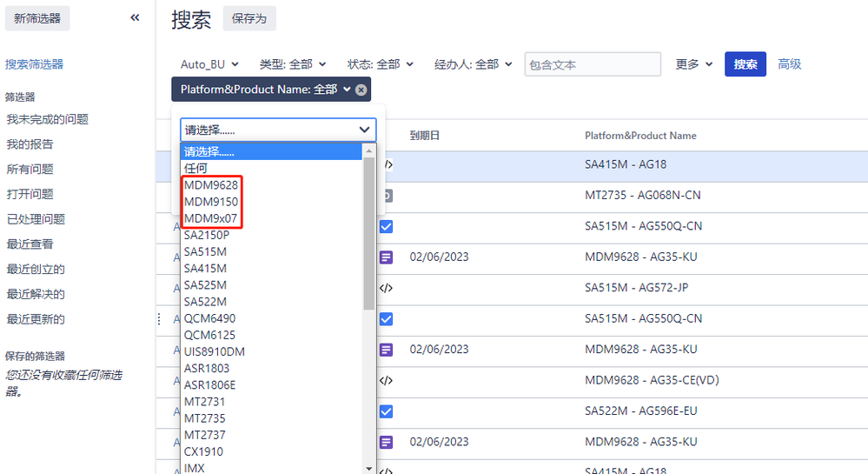Switch to 高级 search mode
The height and width of the screenshot is (474, 868).
coord(790,64)
